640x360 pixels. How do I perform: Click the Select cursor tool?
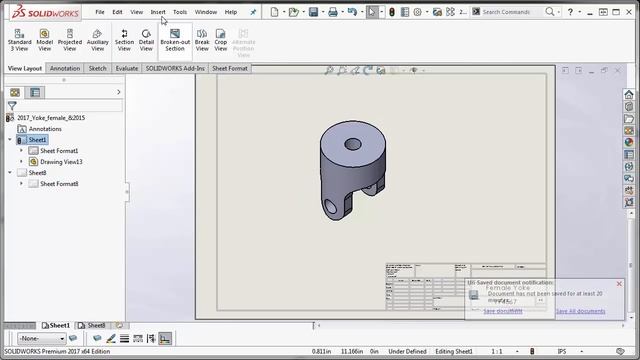point(371,12)
